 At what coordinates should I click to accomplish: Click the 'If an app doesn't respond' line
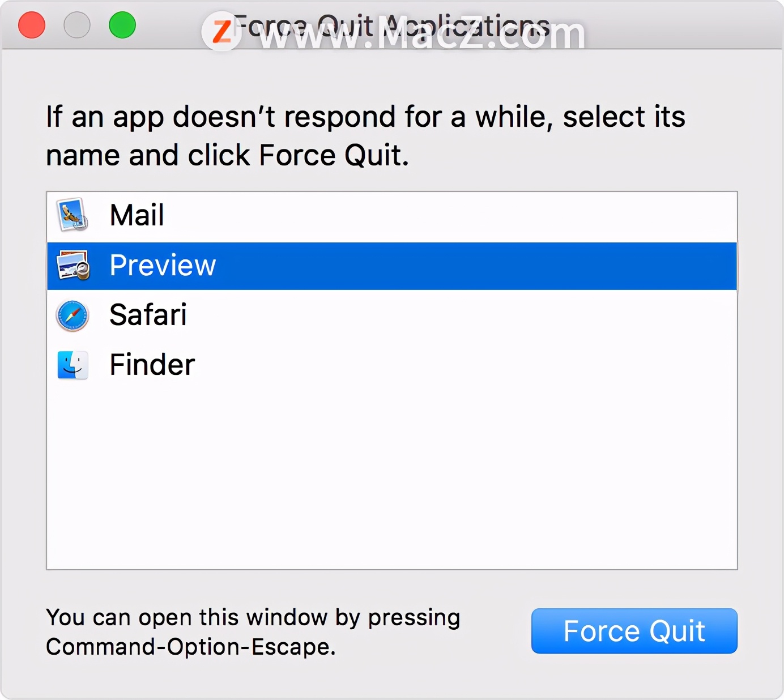click(x=366, y=117)
